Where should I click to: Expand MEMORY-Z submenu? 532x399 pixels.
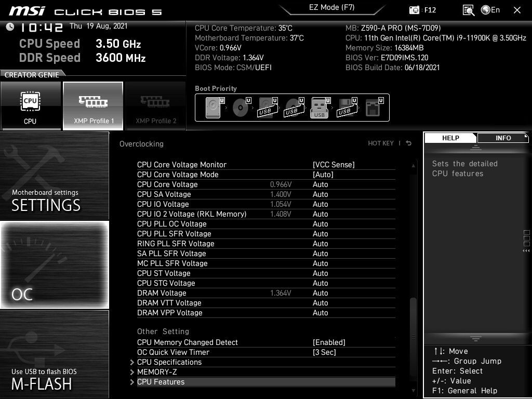tap(266, 372)
